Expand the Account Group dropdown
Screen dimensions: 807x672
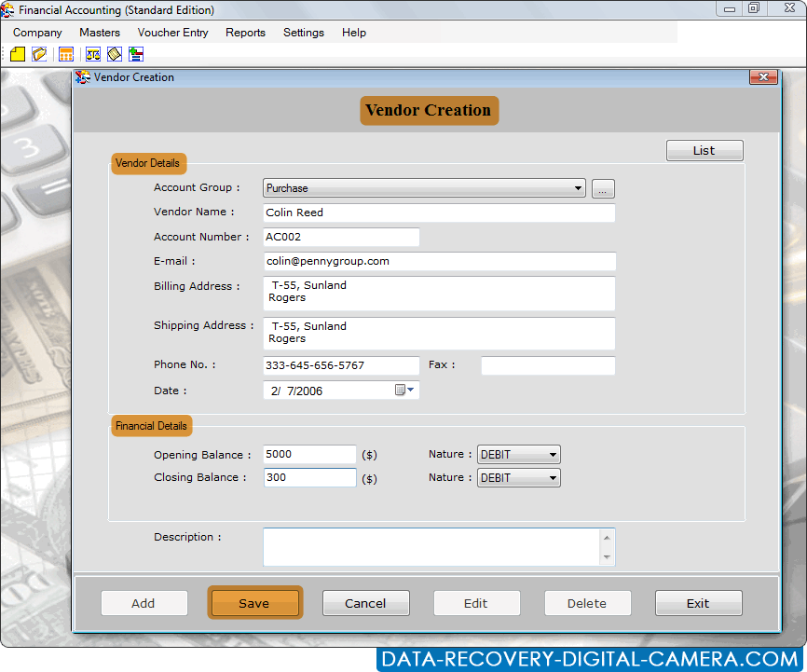(578, 188)
